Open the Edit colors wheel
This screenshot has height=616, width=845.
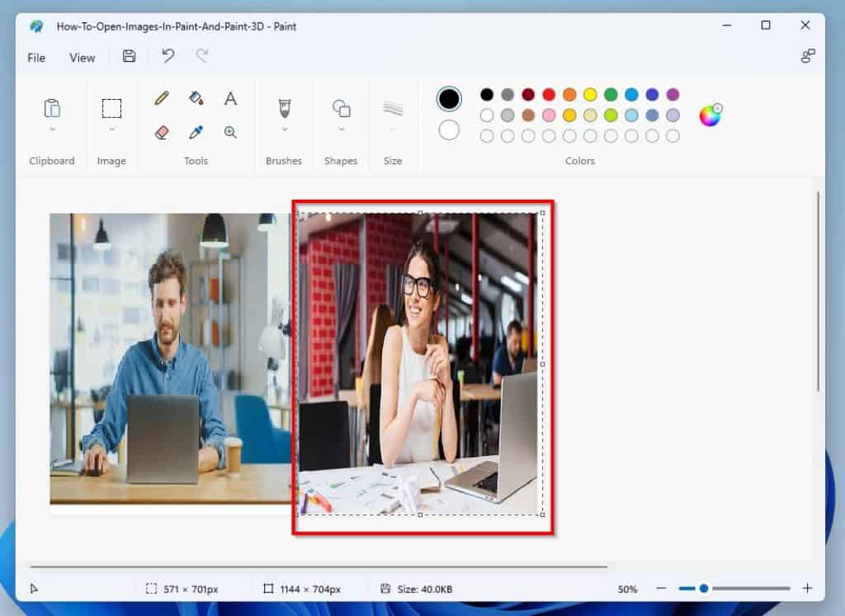(x=710, y=115)
